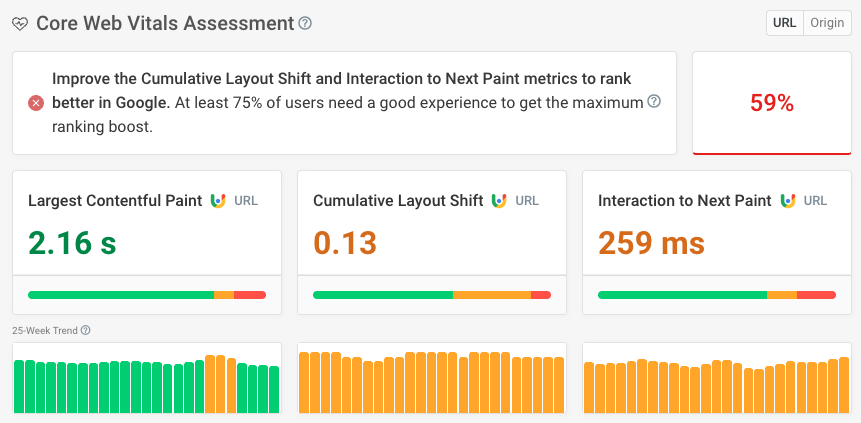Viewport: 861px width, 423px height.
Task: Select the CLS 25-week trend chart
Action: click(x=432, y=382)
